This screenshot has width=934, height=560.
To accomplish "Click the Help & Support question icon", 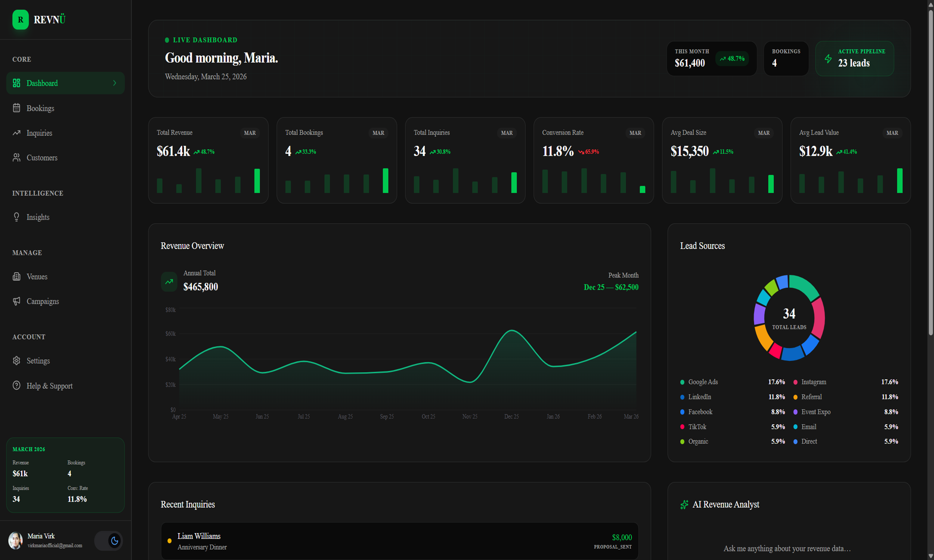I will pos(16,386).
